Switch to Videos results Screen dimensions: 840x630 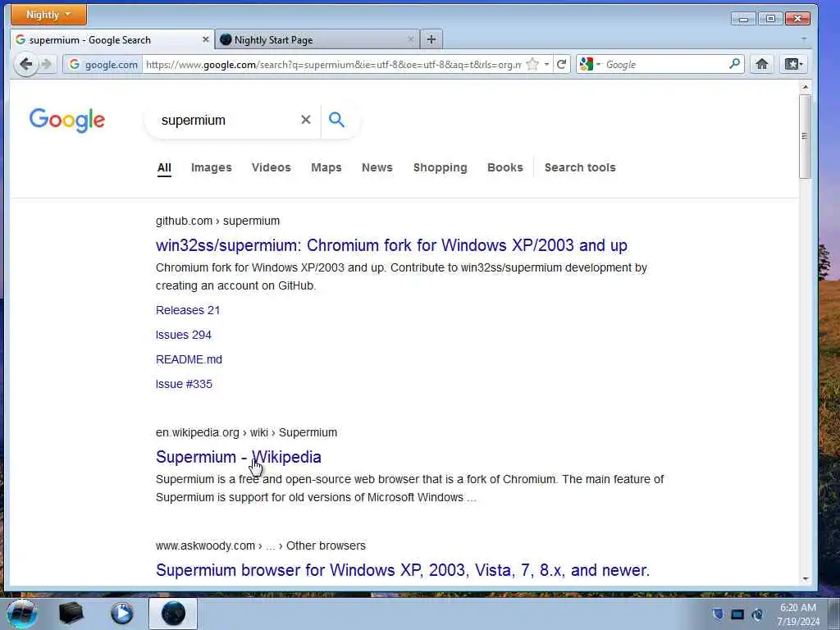[x=271, y=167]
